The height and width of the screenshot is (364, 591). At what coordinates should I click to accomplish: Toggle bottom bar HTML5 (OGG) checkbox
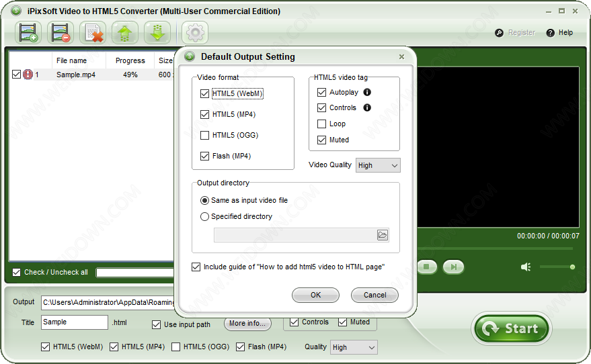[x=175, y=347]
